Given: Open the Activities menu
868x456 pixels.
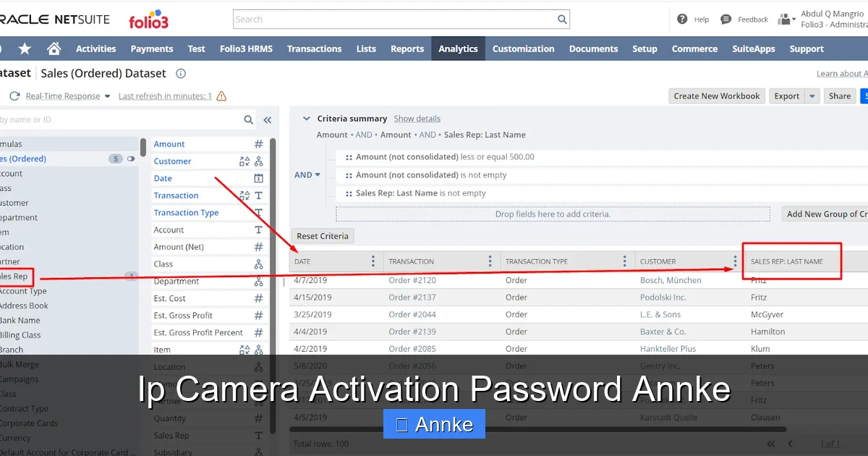Looking at the screenshot, I should tap(95, 48).
